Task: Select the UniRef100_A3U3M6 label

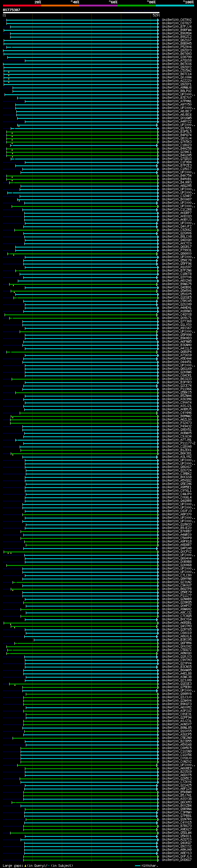Action: (x=176, y=399)
